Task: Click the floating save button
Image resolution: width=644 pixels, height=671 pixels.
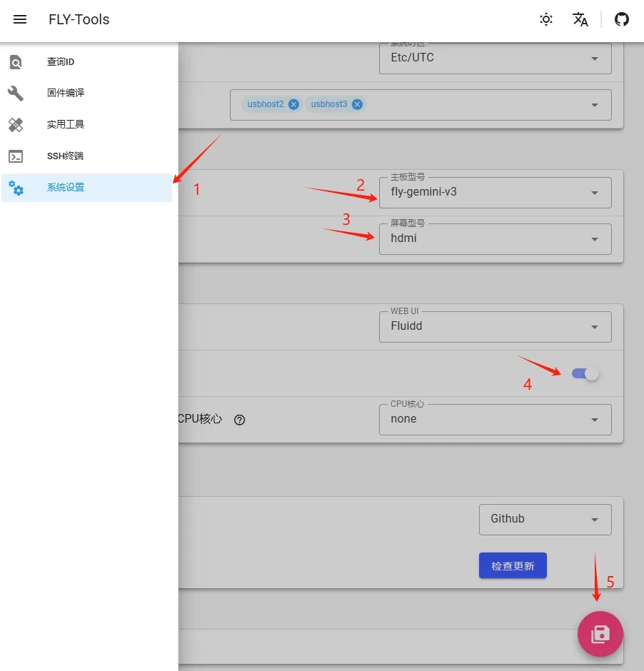Action: click(600, 633)
